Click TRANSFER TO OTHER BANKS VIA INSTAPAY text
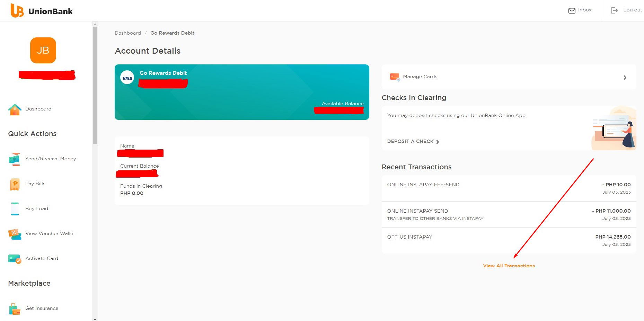 435,219
